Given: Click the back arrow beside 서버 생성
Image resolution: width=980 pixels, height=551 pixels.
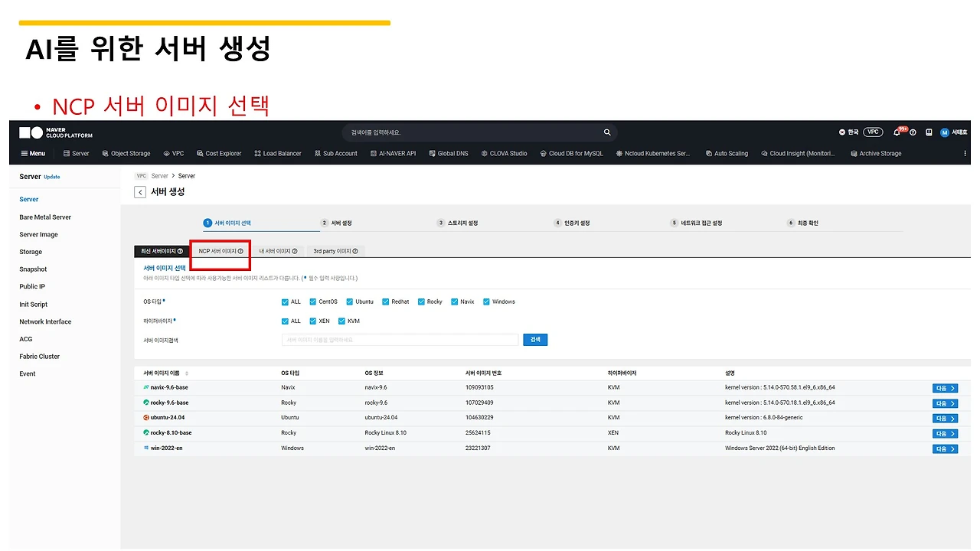Looking at the screenshot, I should [x=140, y=192].
